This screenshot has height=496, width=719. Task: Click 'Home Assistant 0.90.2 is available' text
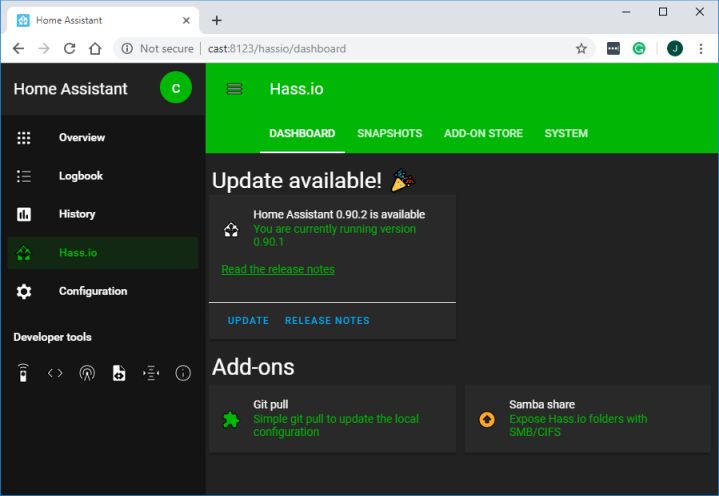(339, 215)
